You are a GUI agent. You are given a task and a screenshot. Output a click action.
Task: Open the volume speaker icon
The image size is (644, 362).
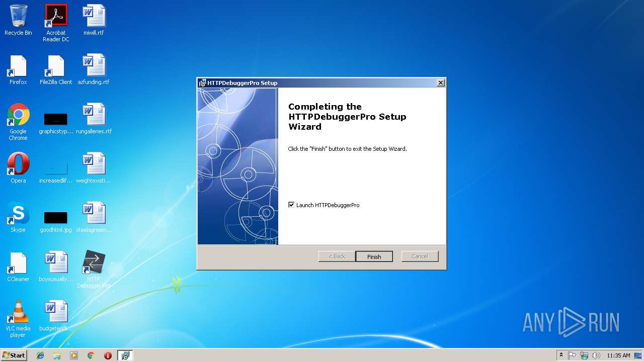coord(596,355)
